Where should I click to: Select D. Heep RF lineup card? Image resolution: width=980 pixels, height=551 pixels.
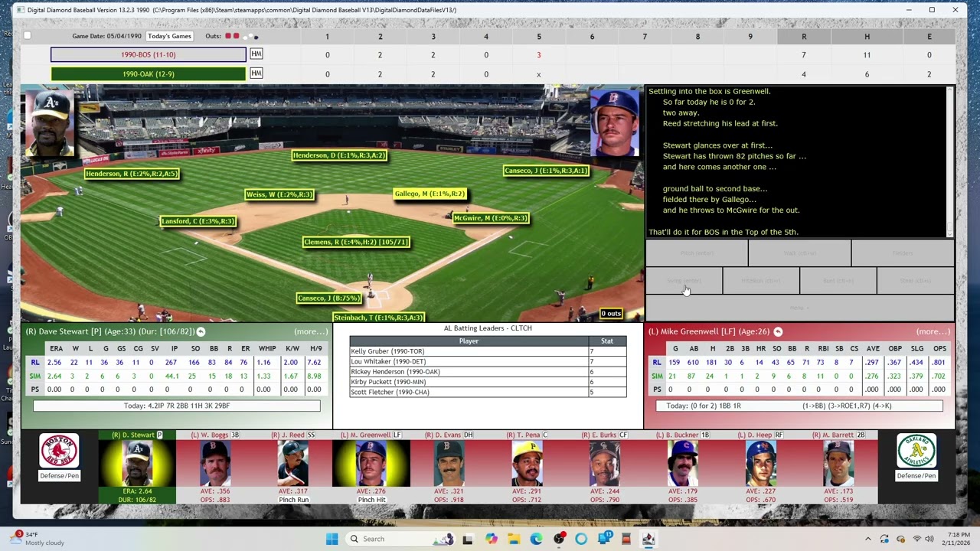[760, 467]
